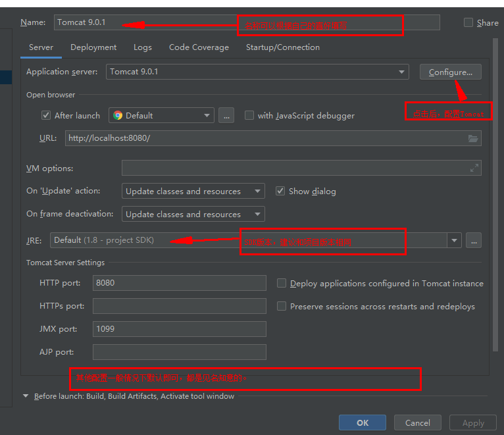This screenshot has width=504, height=435.
Task: Enable Preserve sessions across restarts and redeploys
Action: tap(282, 306)
